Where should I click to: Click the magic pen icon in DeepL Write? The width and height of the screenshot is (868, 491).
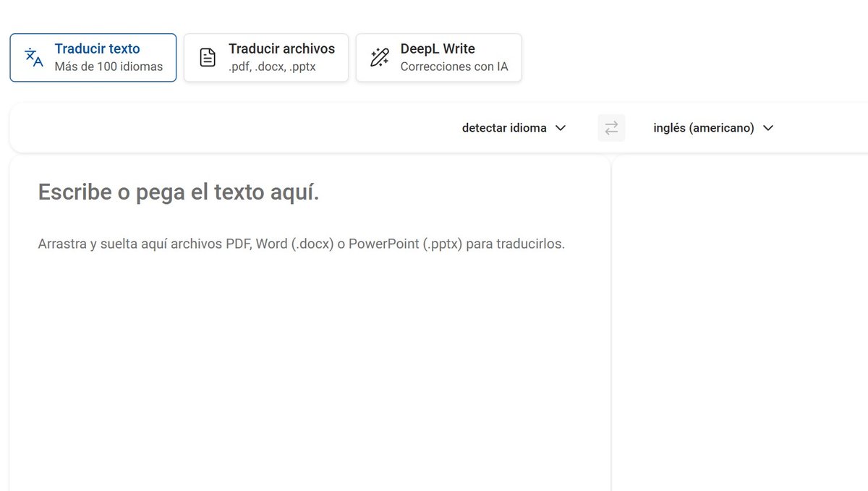pos(380,58)
